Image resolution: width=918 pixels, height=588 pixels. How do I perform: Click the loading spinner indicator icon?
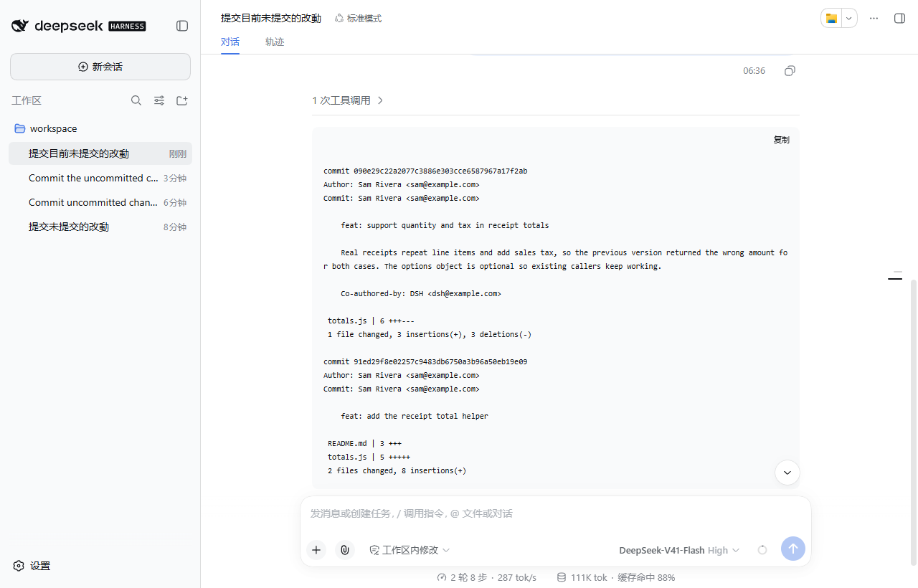762,550
